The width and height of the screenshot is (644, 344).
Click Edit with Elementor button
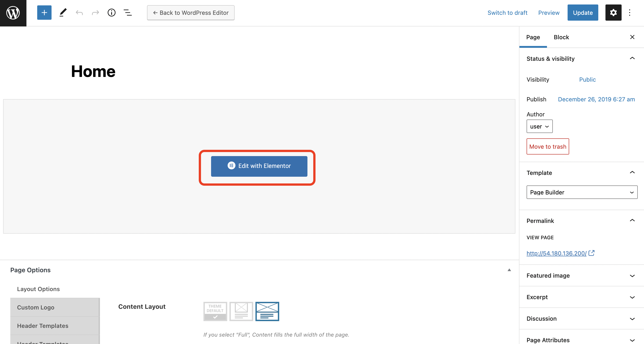point(259,166)
